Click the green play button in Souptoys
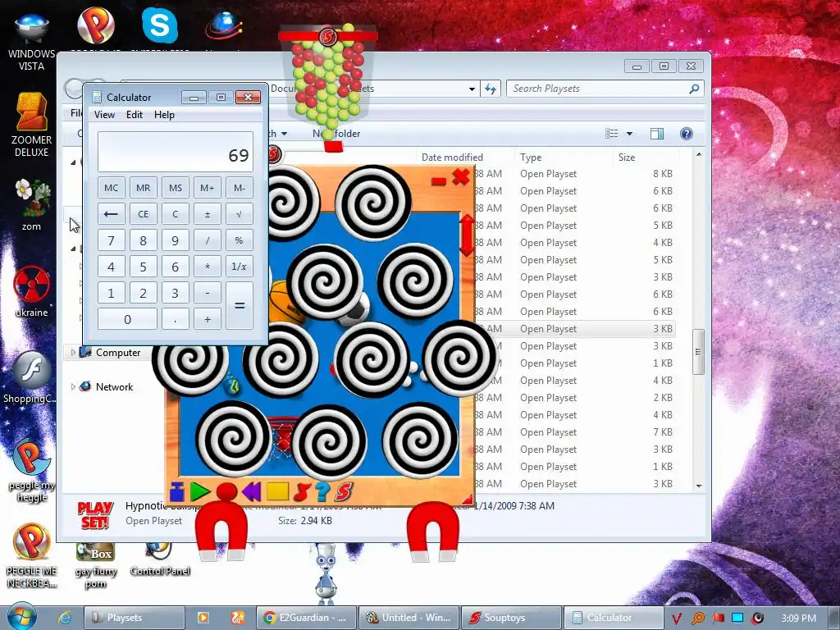840x630 pixels. click(200, 491)
